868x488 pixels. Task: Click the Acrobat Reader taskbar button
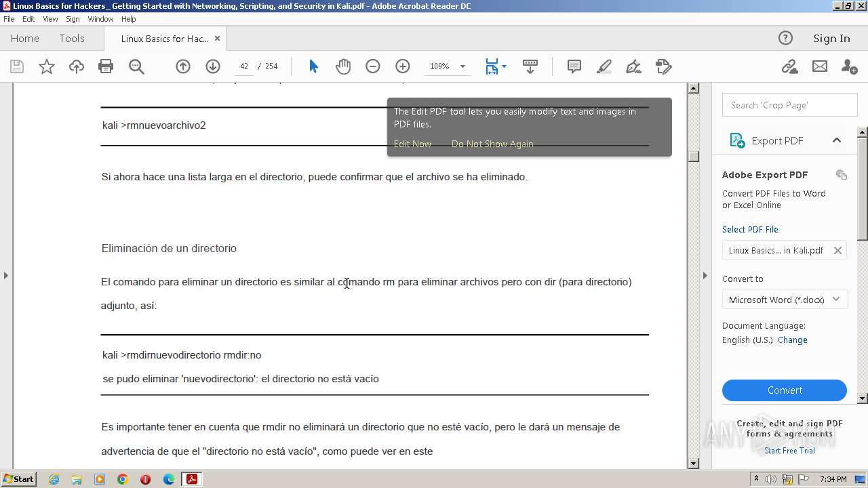click(x=192, y=479)
